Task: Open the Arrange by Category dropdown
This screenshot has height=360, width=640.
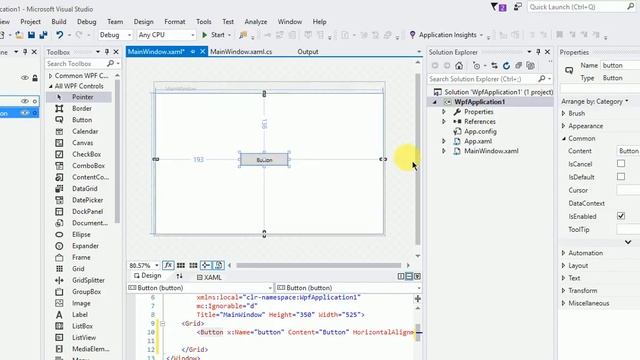Action: pos(595,101)
